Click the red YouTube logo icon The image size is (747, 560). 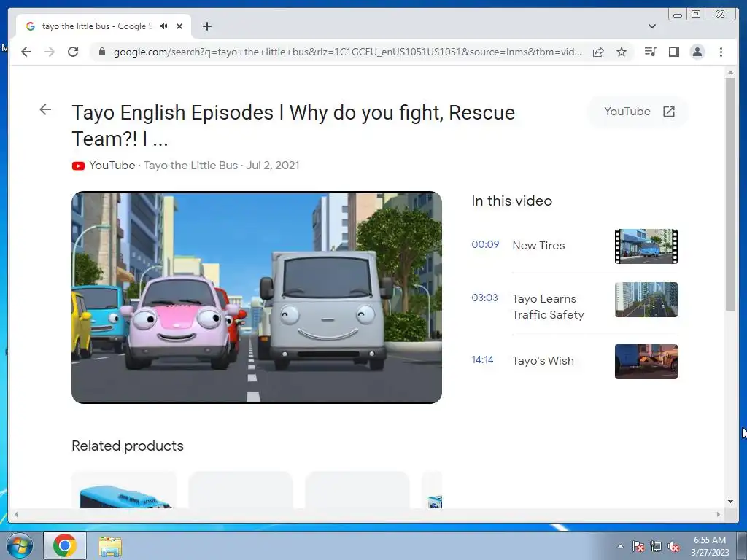pos(78,166)
